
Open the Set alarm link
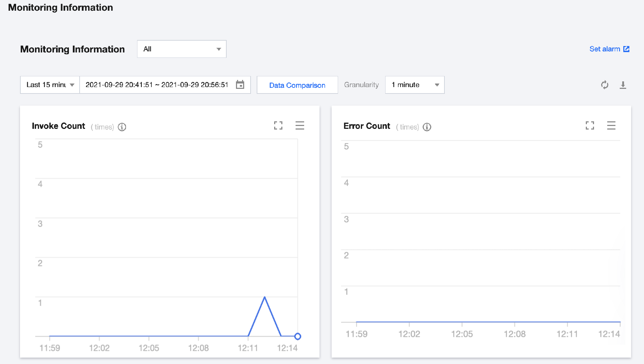coord(604,49)
